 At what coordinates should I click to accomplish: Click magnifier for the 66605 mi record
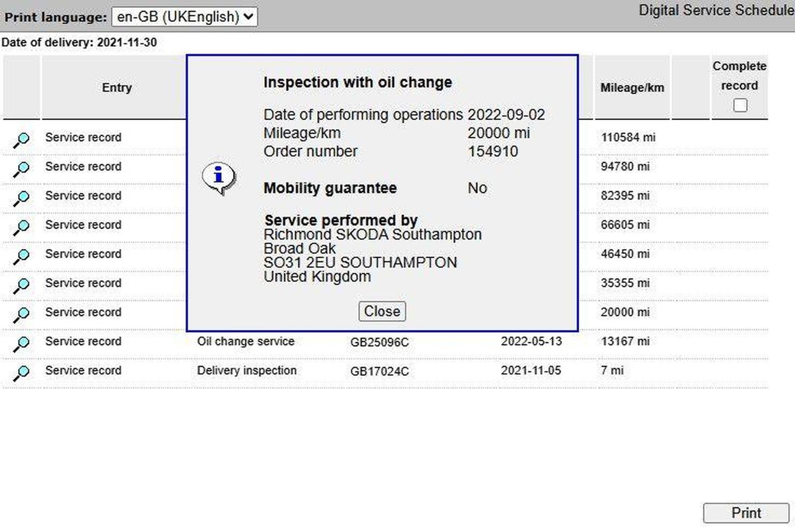pyautogui.click(x=21, y=227)
